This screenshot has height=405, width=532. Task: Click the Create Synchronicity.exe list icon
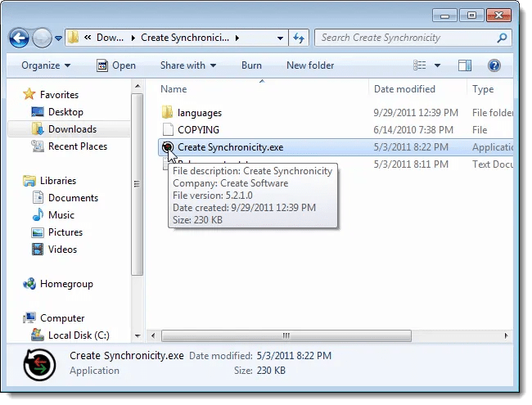[x=168, y=147]
